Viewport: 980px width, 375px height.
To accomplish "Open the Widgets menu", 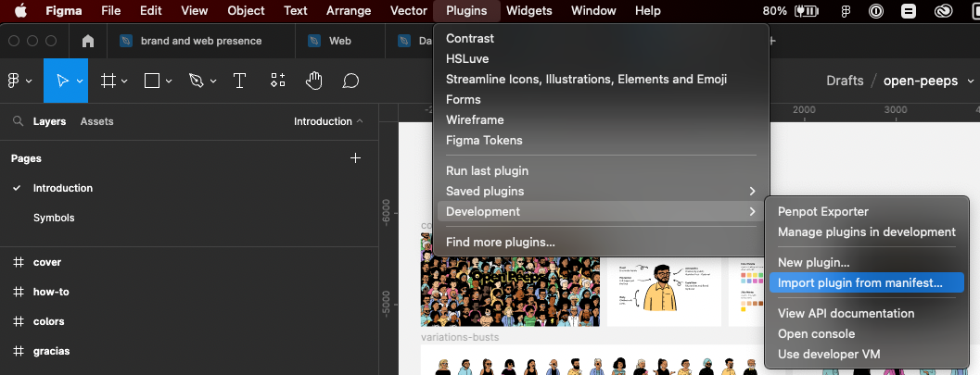I will 528,10.
